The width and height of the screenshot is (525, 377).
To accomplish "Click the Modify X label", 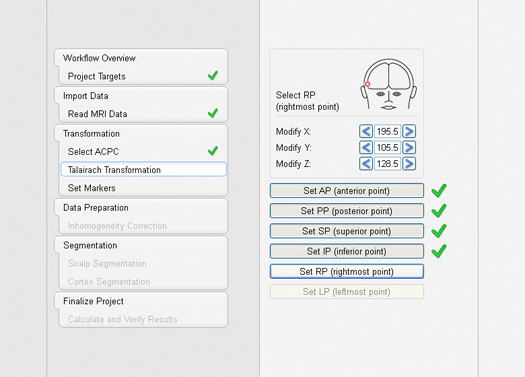I will click(x=293, y=132).
